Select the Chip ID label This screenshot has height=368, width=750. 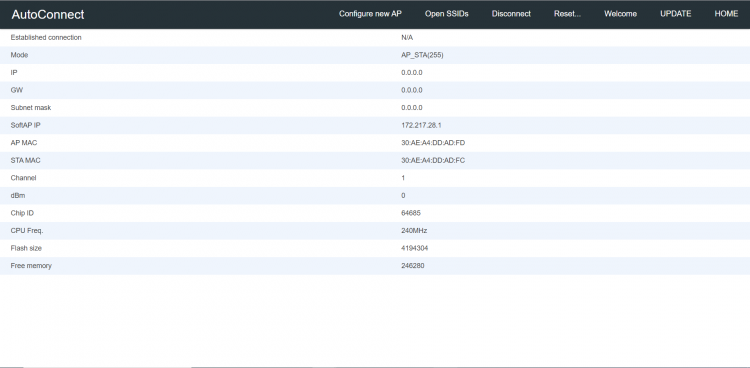[x=22, y=213]
